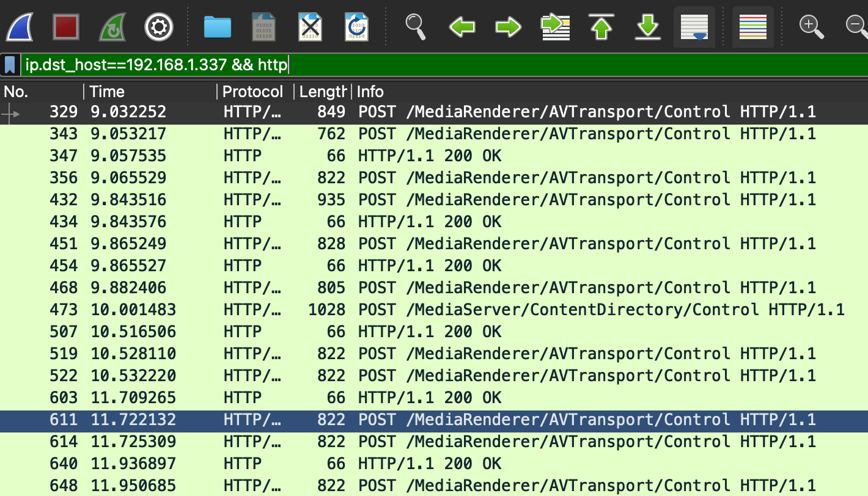The height and width of the screenshot is (496, 868).
Task: Sort packets by the Protocol column header
Action: pos(252,92)
